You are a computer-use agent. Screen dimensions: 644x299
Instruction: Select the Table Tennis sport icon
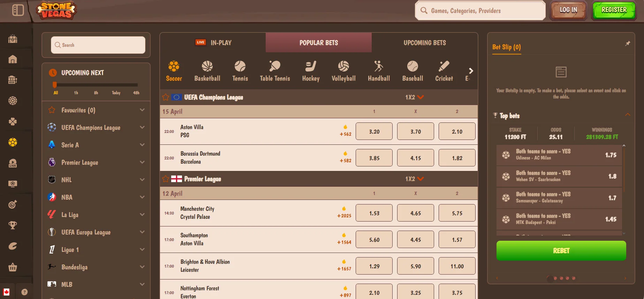[275, 71]
